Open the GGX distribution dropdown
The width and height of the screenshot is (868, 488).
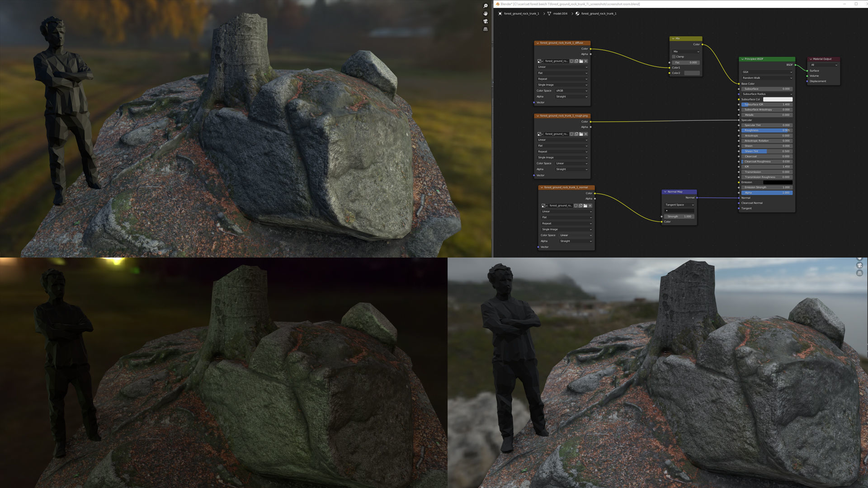coord(767,72)
